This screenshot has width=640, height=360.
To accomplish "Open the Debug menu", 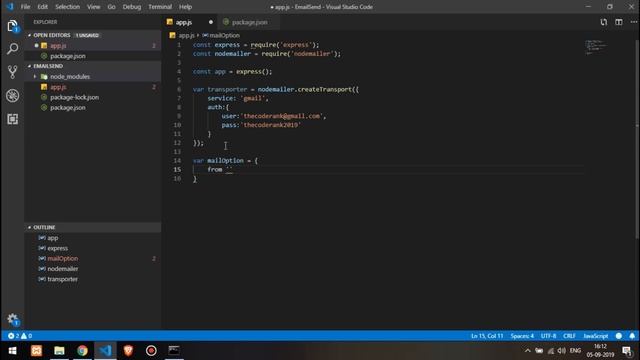I will point(131,7).
